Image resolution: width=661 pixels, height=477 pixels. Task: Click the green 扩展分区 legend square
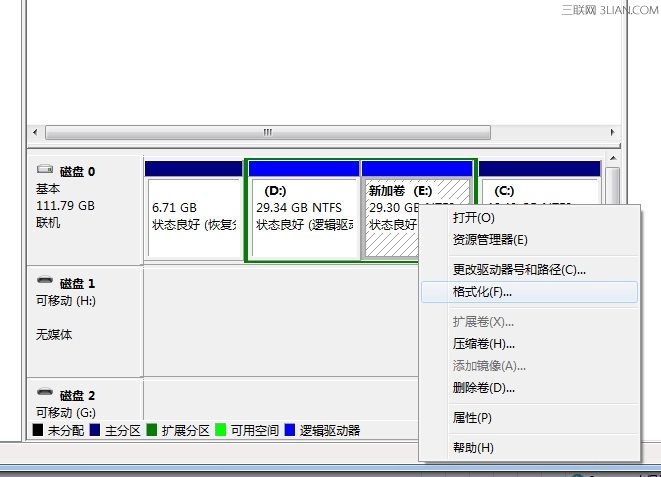point(151,431)
